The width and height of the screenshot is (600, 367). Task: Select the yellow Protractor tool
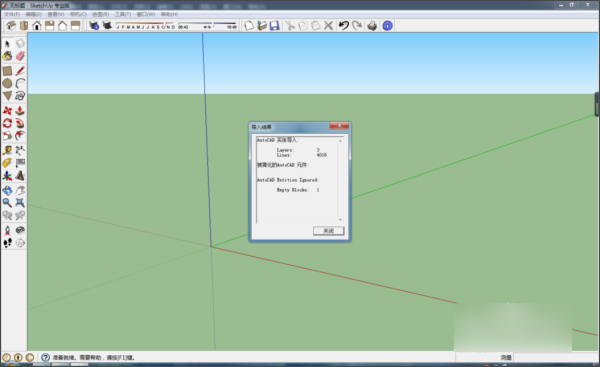coord(7,163)
